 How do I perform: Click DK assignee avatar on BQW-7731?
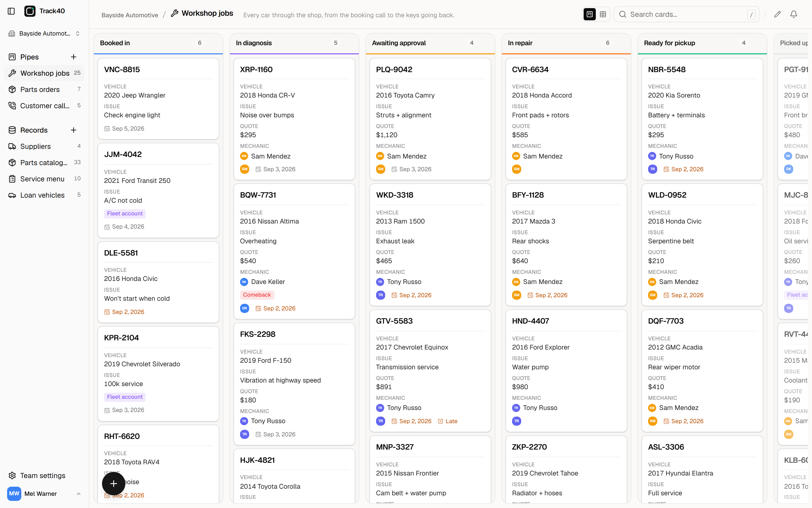245,308
